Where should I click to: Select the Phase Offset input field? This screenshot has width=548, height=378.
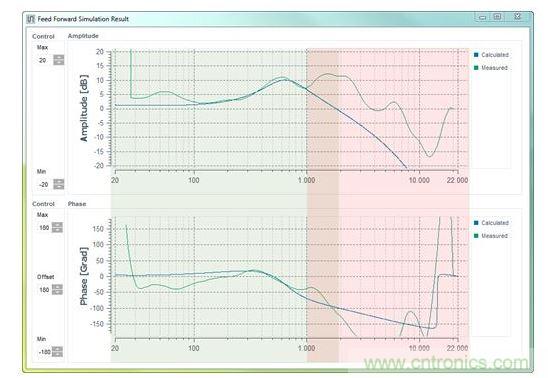pos(43,290)
